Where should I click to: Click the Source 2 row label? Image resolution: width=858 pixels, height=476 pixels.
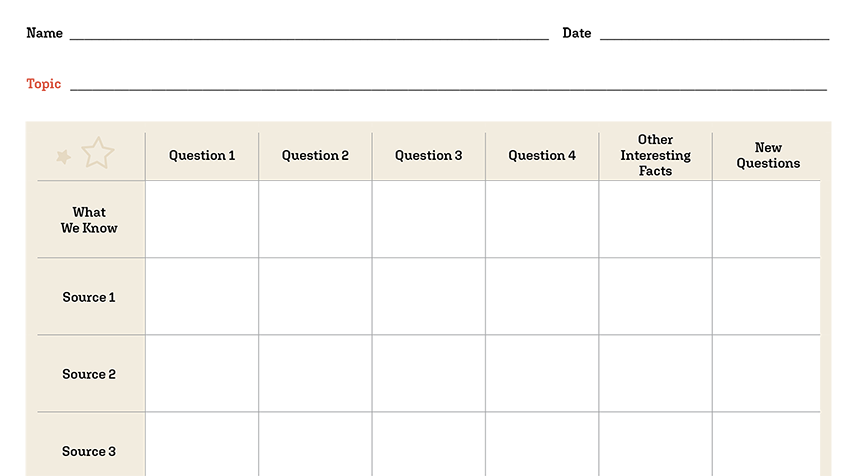[x=89, y=374]
